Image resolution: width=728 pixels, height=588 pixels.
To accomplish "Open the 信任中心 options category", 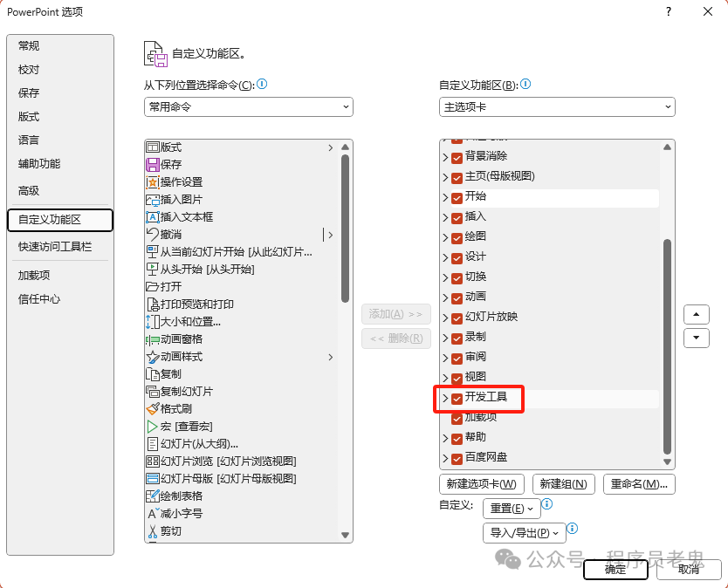I will (60, 299).
